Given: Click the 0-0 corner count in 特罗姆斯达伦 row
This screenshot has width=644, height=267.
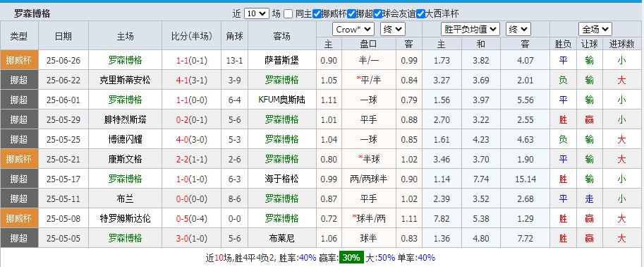Looking at the screenshot, I should pos(234,218).
